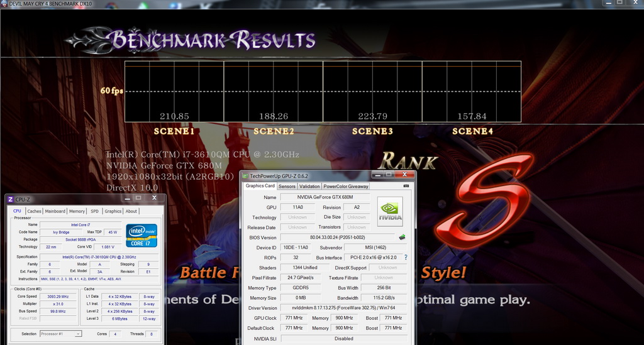The image size is (644, 345).
Task: Click the Subvendor field MSI (1462)
Action: 375,248
